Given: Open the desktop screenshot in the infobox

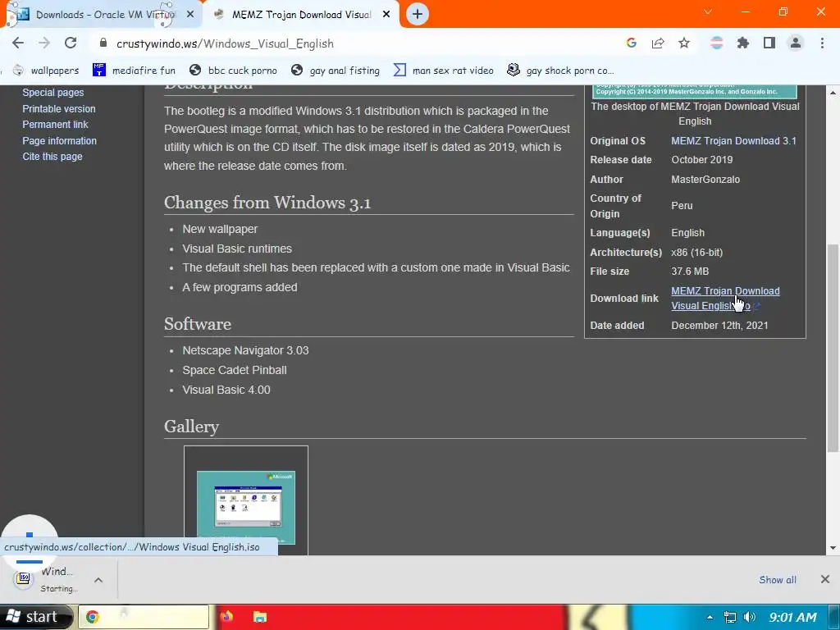Looking at the screenshot, I should point(694,92).
